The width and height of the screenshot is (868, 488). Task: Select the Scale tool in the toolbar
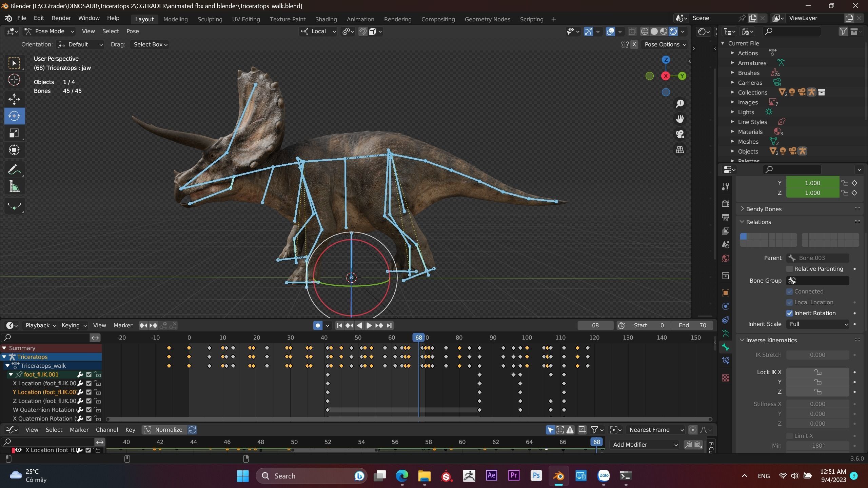tap(14, 133)
